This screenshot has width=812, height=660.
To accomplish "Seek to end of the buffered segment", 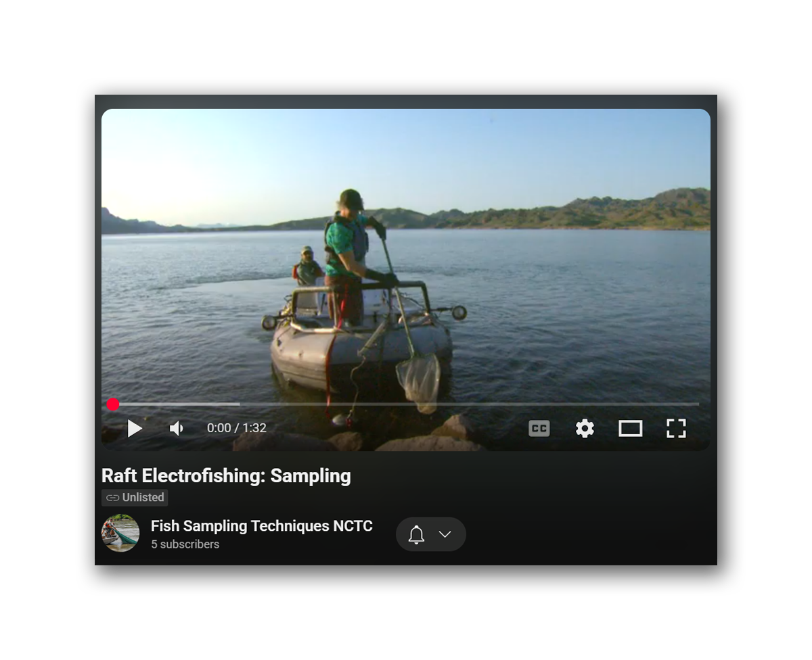I will click(x=238, y=404).
